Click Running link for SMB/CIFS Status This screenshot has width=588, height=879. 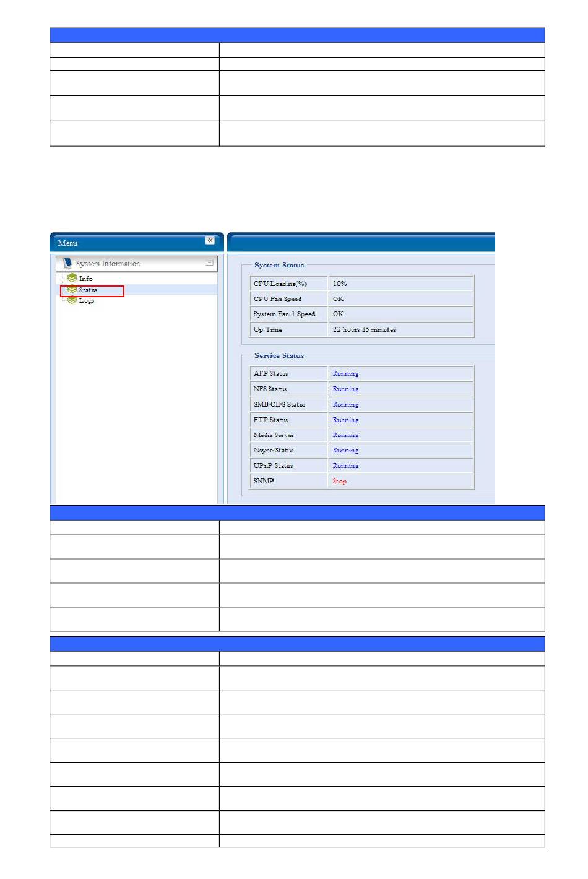click(x=345, y=405)
